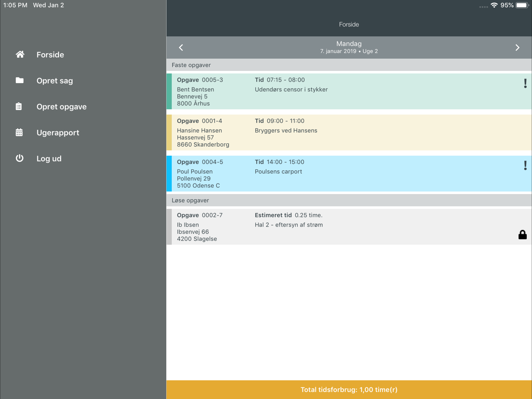Click the home icon beside Forside
The height and width of the screenshot is (399, 532).
point(20,54)
